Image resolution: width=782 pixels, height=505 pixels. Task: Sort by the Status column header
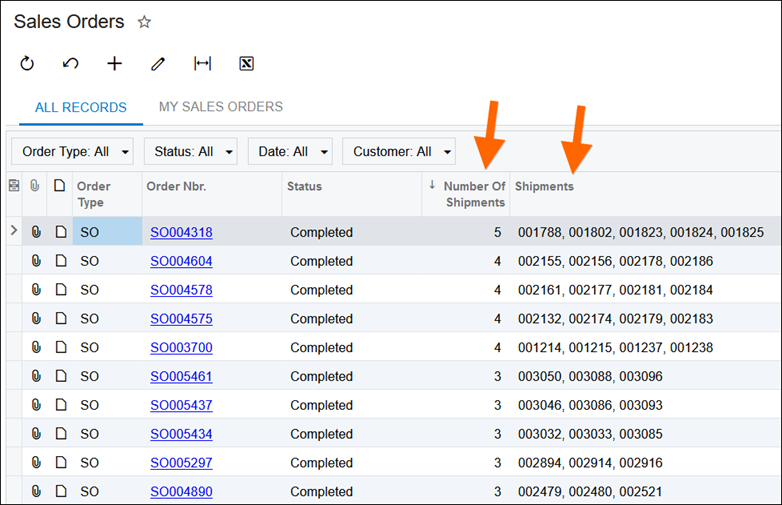coord(352,194)
